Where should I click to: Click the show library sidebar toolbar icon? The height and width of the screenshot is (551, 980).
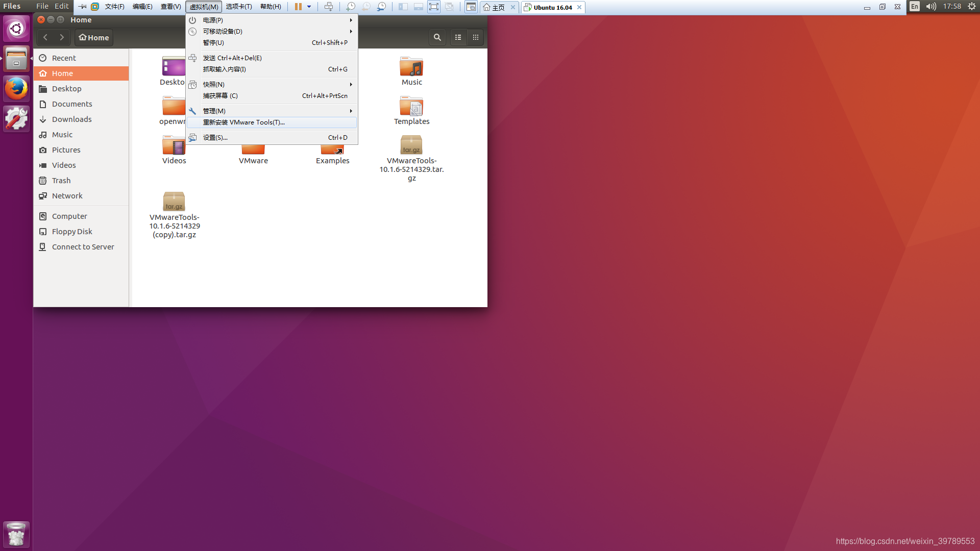pos(403,7)
